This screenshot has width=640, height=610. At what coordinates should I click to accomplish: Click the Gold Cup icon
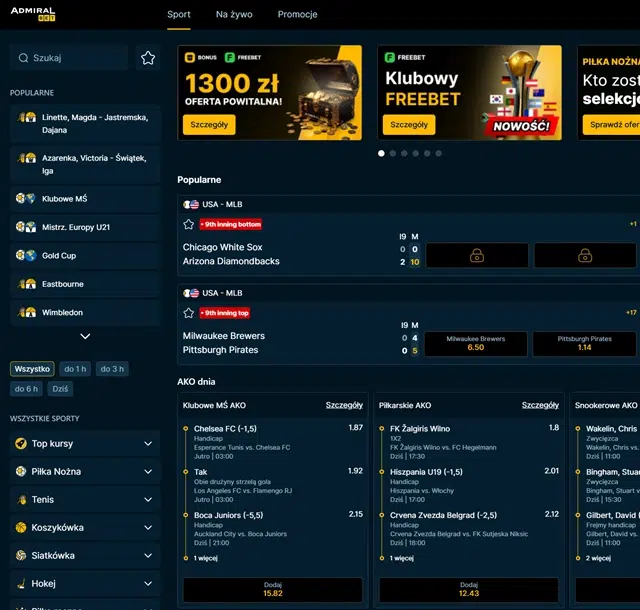pyautogui.click(x=26, y=256)
